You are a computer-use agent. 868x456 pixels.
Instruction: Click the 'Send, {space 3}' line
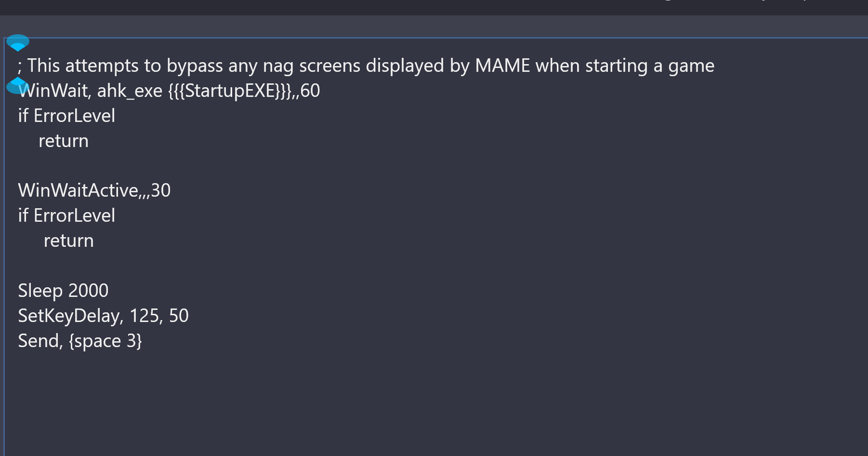tap(80, 341)
